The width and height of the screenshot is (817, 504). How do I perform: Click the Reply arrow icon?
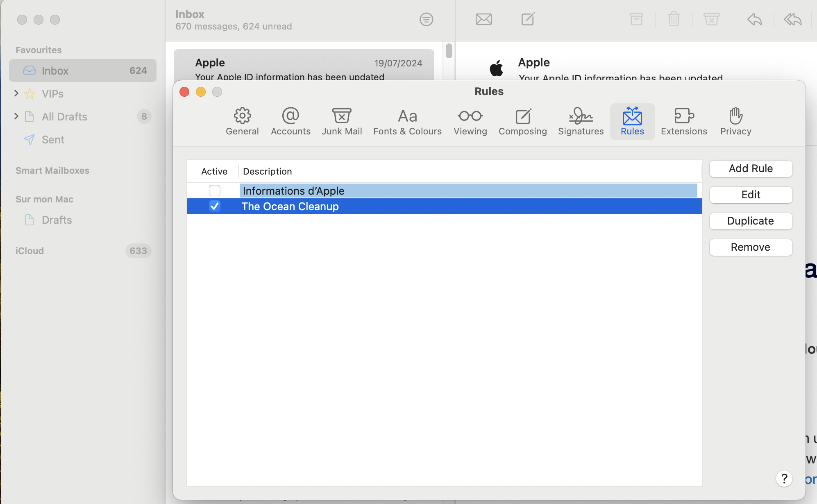click(x=754, y=19)
